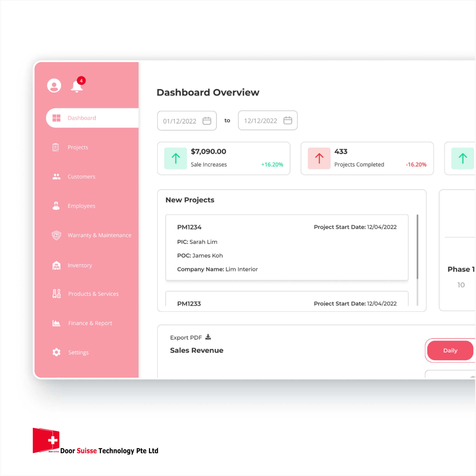Open Settings panel
This screenshot has width=476, height=476.
(78, 352)
